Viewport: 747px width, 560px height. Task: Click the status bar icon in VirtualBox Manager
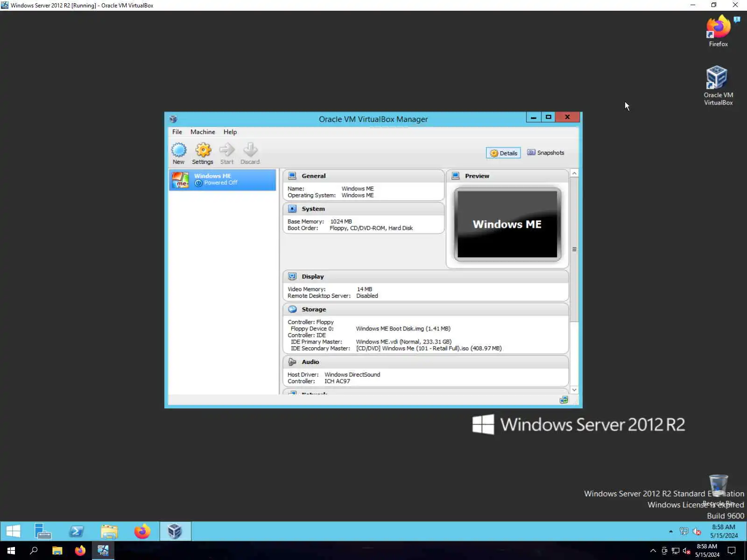click(x=564, y=400)
